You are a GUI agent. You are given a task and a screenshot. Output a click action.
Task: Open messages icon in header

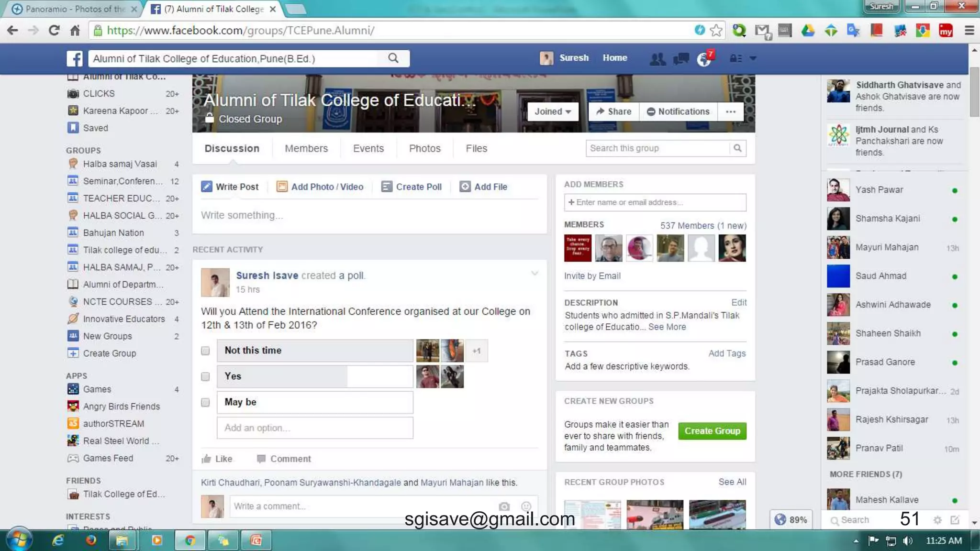(x=681, y=58)
